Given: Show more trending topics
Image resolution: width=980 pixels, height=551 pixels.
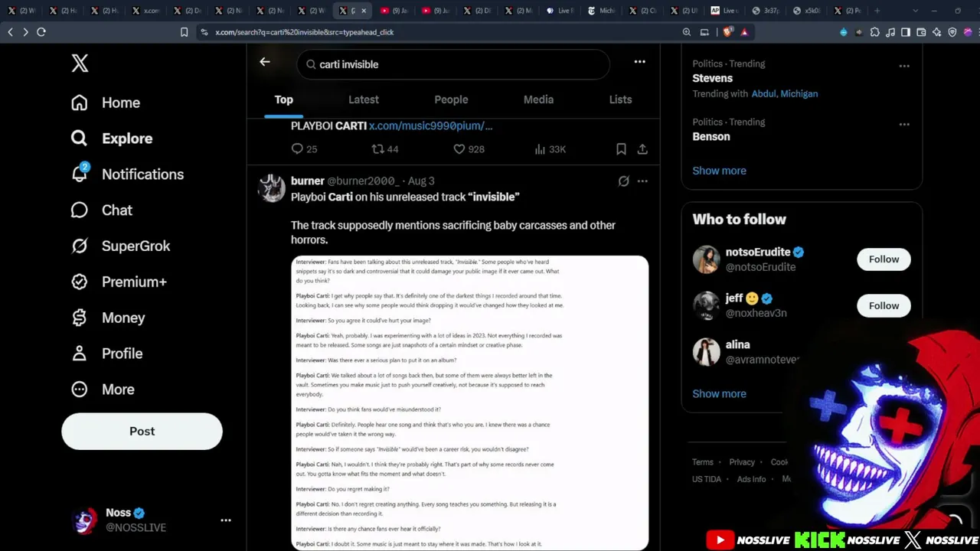Looking at the screenshot, I should click(719, 171).
